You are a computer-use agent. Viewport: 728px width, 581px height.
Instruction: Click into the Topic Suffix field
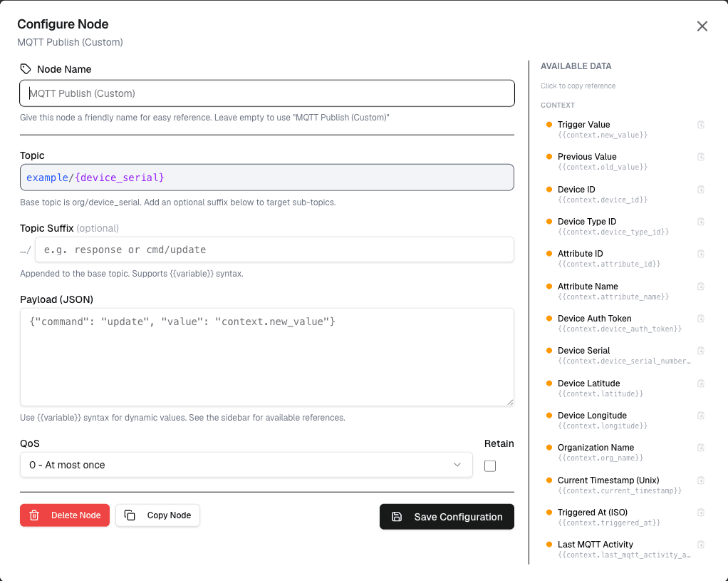pos(274,250)
